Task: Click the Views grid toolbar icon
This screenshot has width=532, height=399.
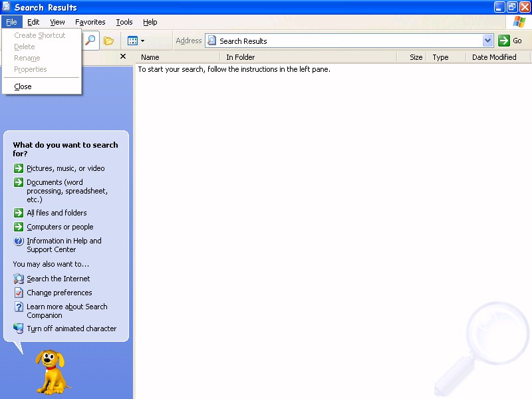Action: [x=132, y=41]
